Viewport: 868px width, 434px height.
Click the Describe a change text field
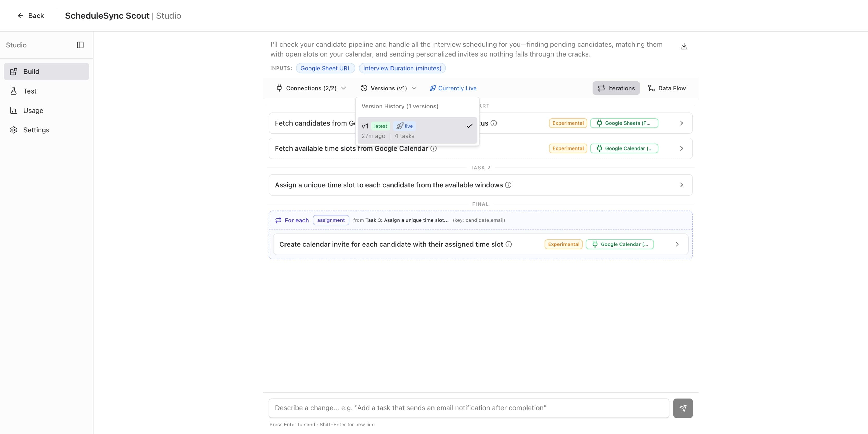tap(468, 408)
